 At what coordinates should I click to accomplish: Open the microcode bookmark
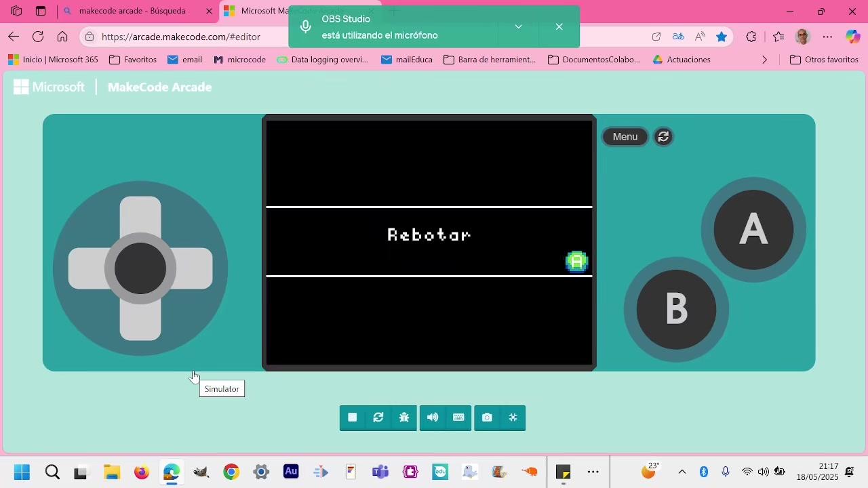[x=239, y=60]
